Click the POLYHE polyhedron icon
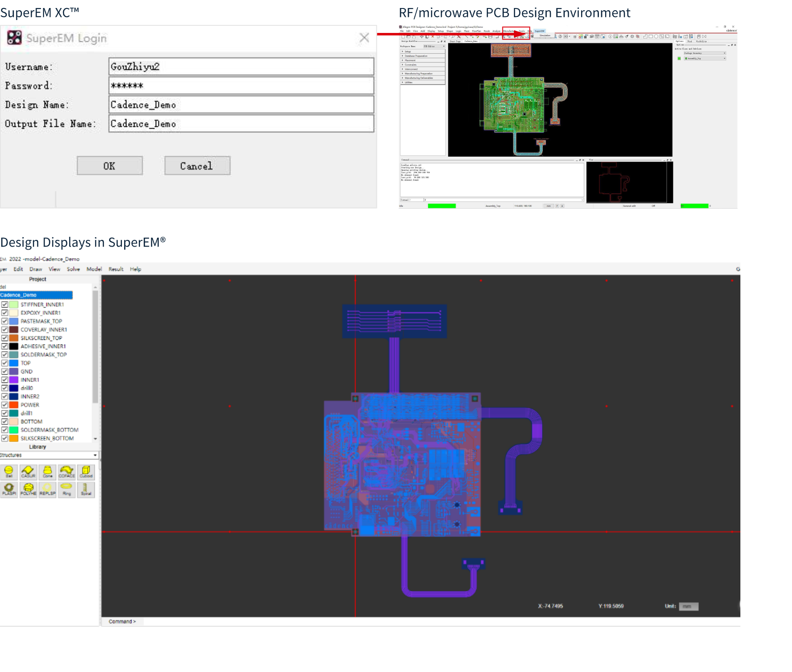 pyautogui.click(x=28, y=490)
